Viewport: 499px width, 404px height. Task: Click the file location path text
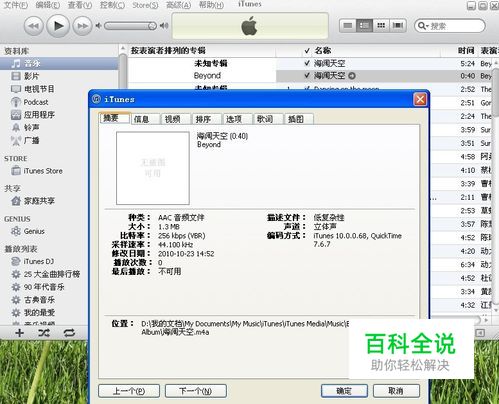[245, 328]
